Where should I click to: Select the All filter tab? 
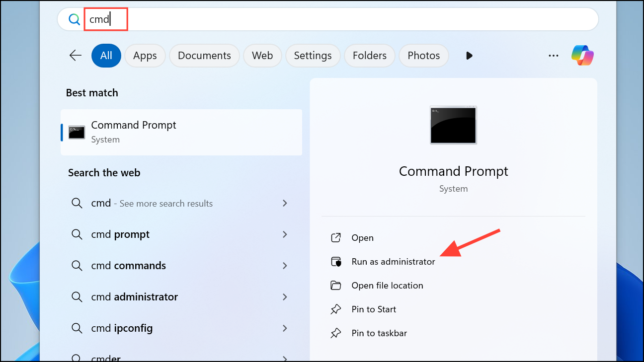click(x=106, y=56)
